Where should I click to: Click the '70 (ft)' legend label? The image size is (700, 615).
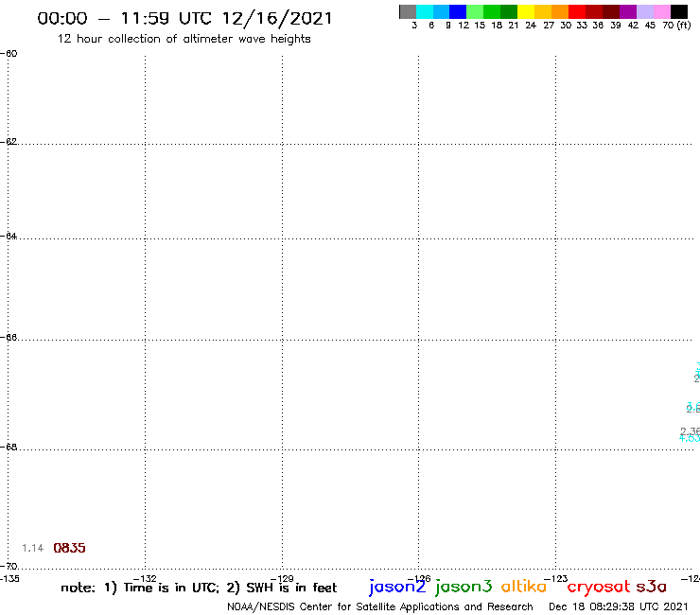click(x=676, y=25)
